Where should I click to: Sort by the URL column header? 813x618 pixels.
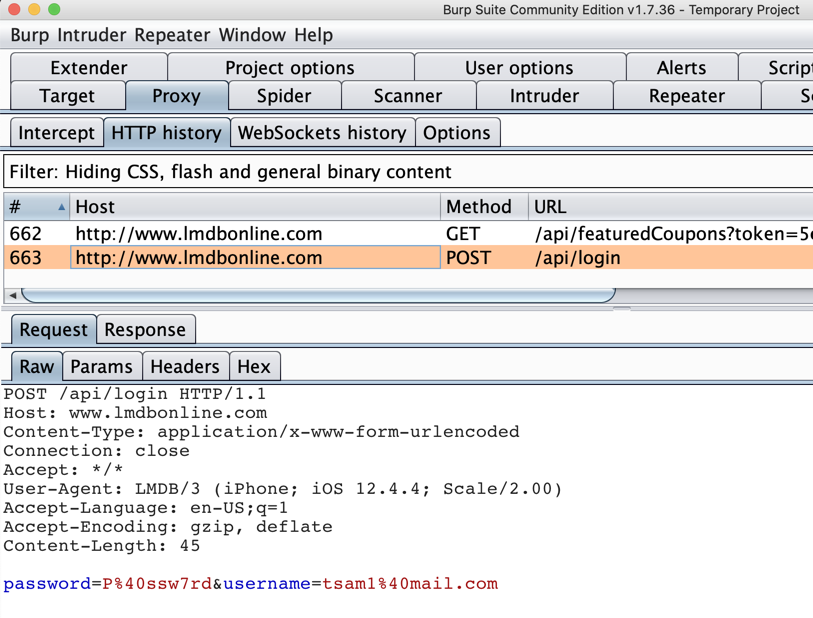[x=670, y=207]
